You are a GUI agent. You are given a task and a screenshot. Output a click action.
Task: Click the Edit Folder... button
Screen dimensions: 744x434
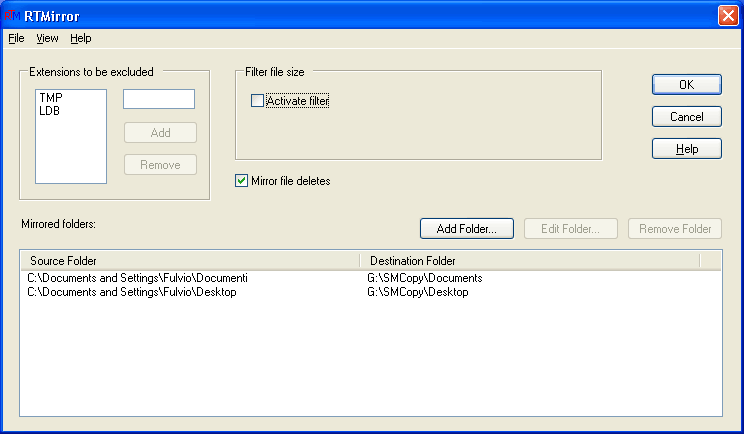570,229
